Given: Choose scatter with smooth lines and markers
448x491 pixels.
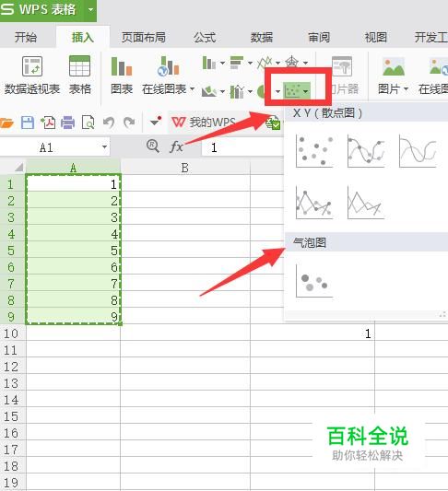Looking at the screenshot, I should click(x=366, y=151).
